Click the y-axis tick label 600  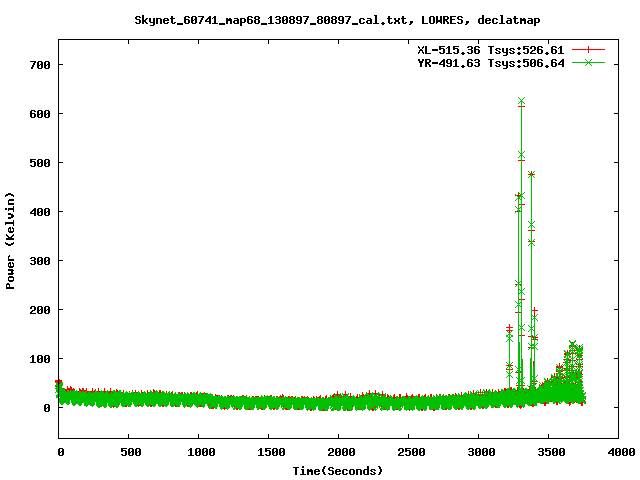pyautogui.click(x=40, y=114)
